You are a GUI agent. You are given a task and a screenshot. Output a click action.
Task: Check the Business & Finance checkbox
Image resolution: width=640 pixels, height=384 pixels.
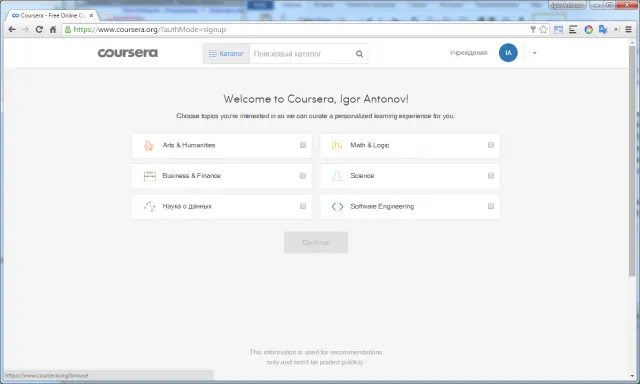303,175
